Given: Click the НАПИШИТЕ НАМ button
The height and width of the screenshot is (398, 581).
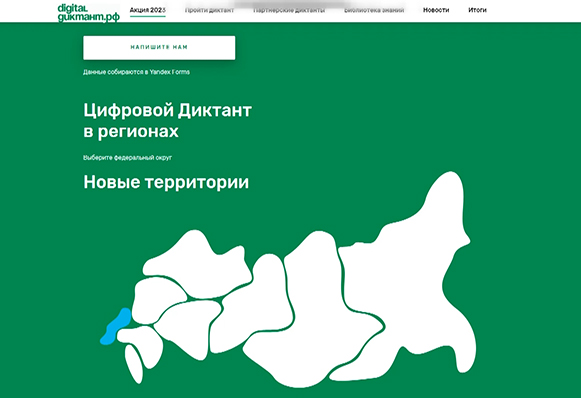Looking at the screenshot, I should coord(159,47).
